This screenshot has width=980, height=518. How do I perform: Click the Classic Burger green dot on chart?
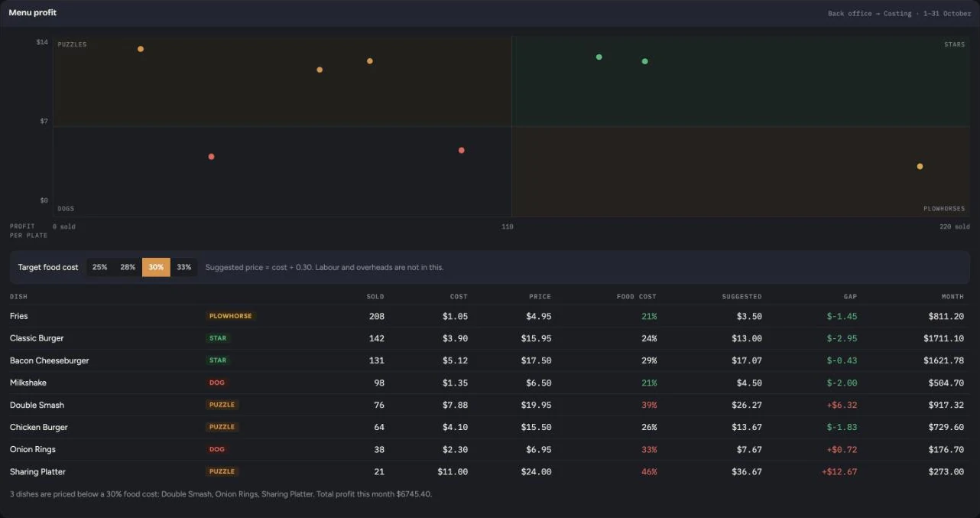(x=644, y=61)
